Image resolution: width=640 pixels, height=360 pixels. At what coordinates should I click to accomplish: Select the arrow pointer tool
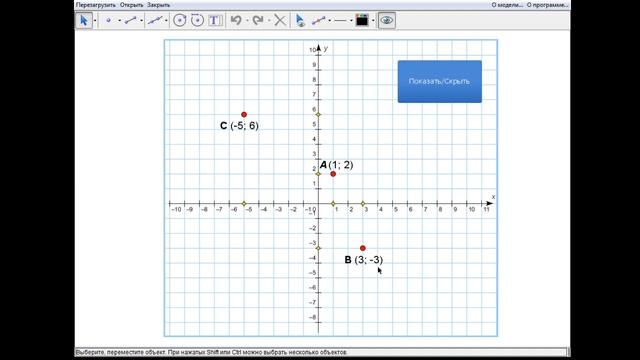[x=84, y=20]
